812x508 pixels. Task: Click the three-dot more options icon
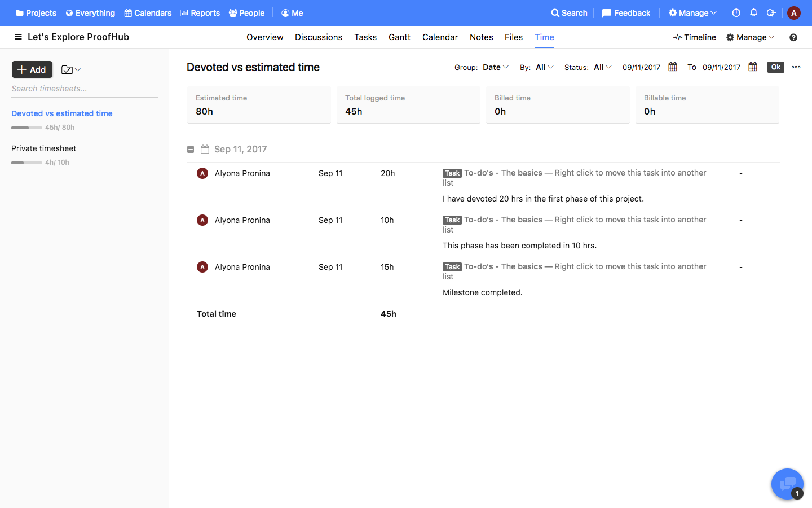[796, 67]
